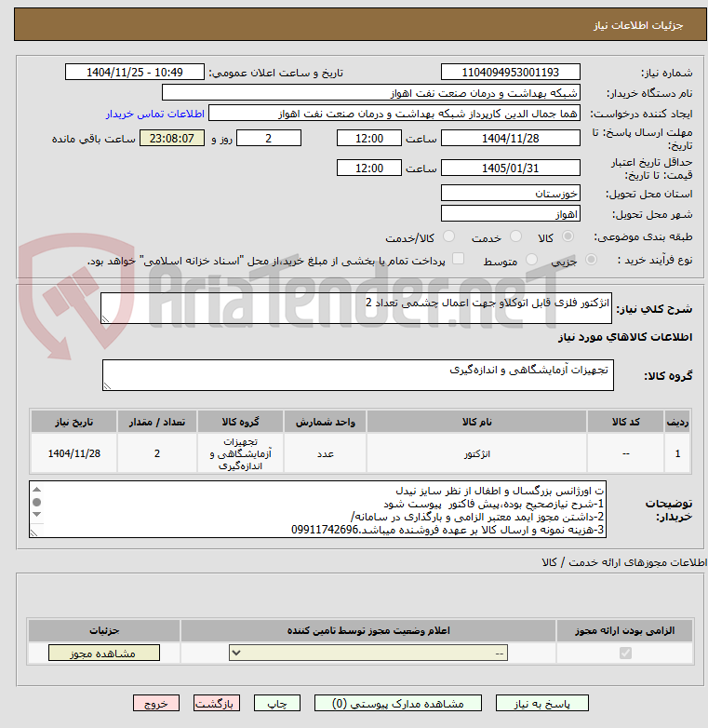Toggle the الزامی بودن ارائه مجوز checkbox
Viewport: 708px width, 728px height.
coord(625,654)
